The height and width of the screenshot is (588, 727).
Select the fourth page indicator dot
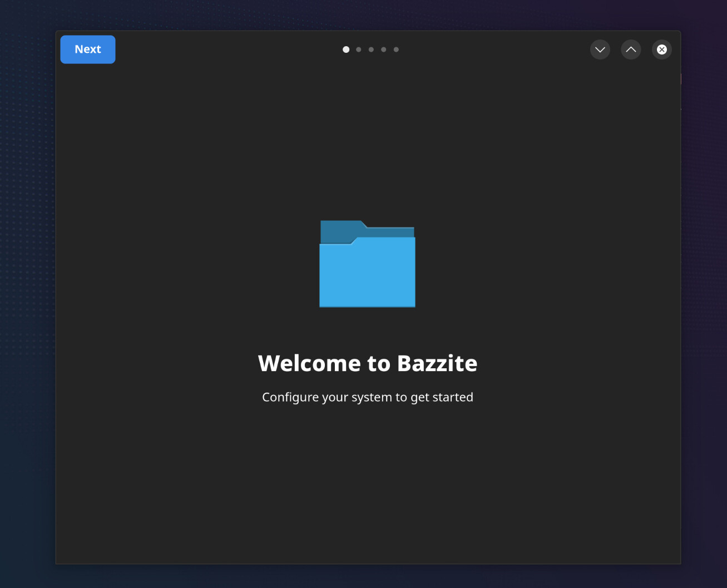384,50
